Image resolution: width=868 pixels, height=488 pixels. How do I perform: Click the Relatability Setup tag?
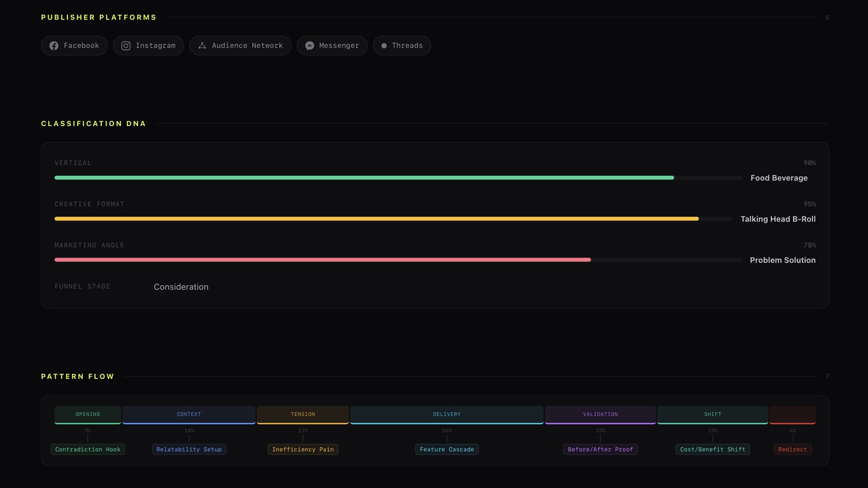click(189, 449)
